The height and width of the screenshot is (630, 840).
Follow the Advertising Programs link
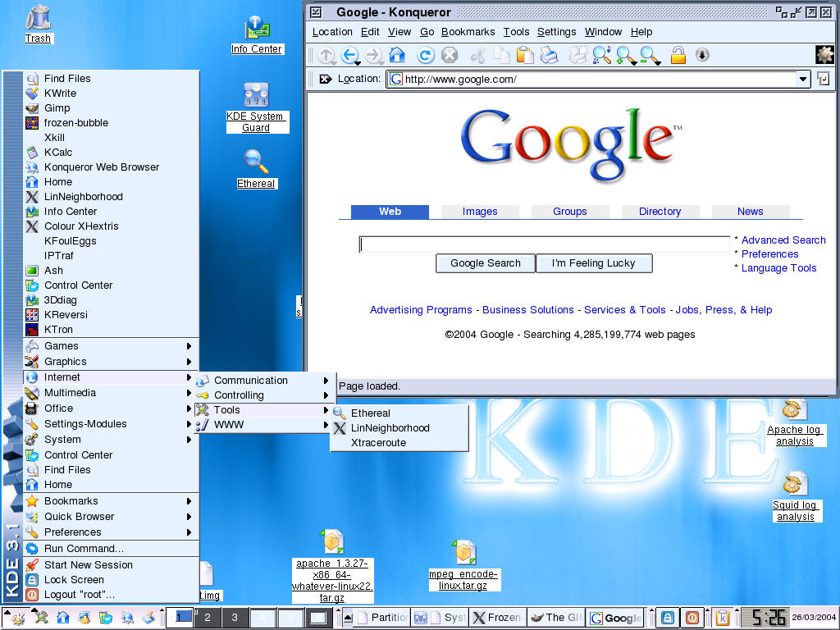point(421,309)
